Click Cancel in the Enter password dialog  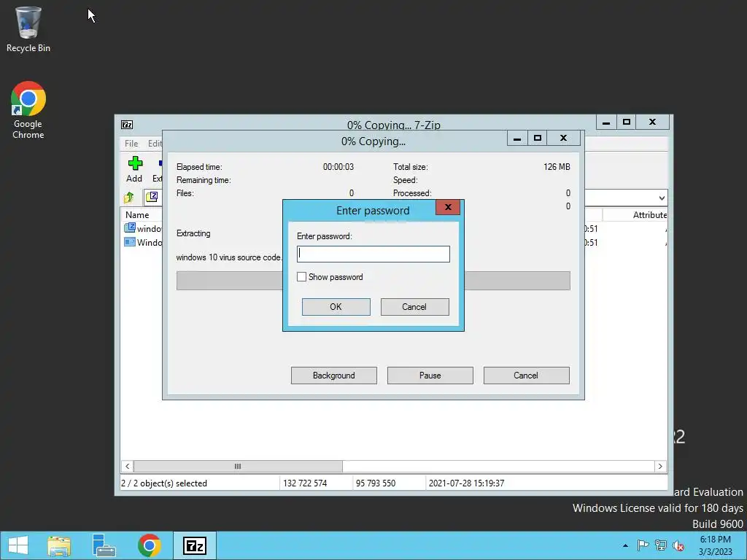click(x=414, y=307)
